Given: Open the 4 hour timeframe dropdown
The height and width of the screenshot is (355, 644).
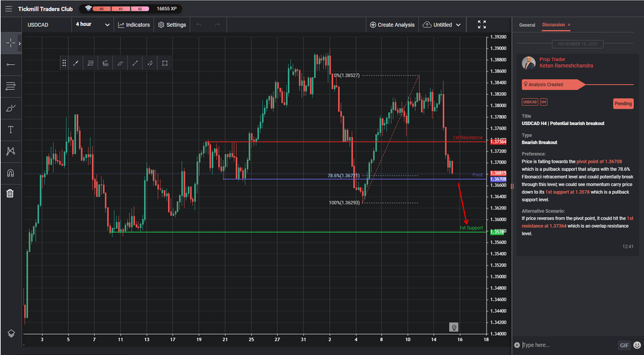Looking at the screenshot, I should coord(93,25).
